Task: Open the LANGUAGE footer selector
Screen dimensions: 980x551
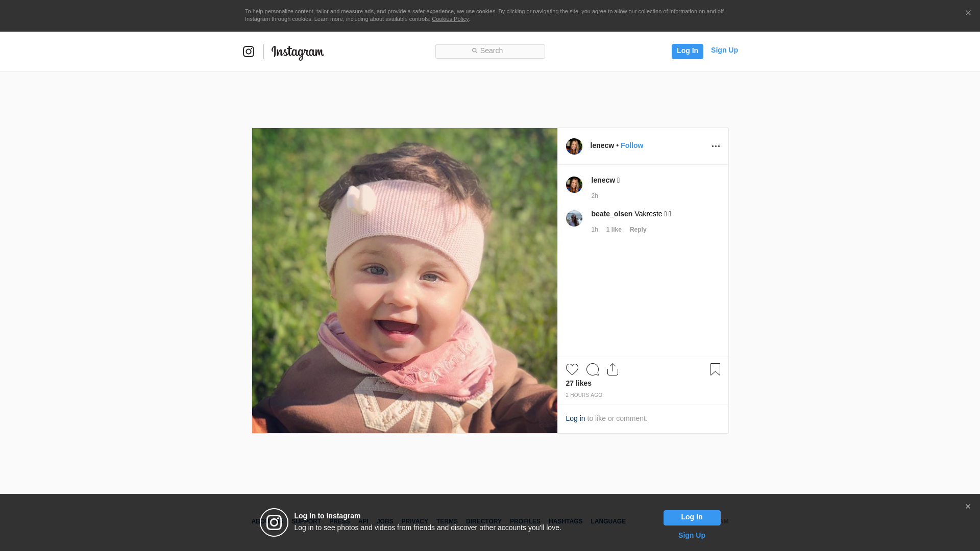Action: coord(608,522)
